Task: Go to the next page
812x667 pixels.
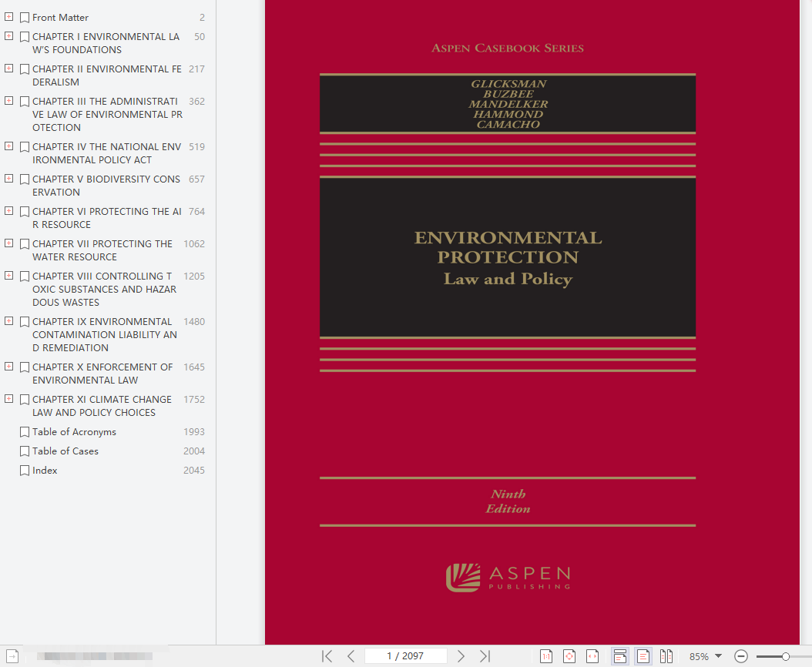Action: 461,656
